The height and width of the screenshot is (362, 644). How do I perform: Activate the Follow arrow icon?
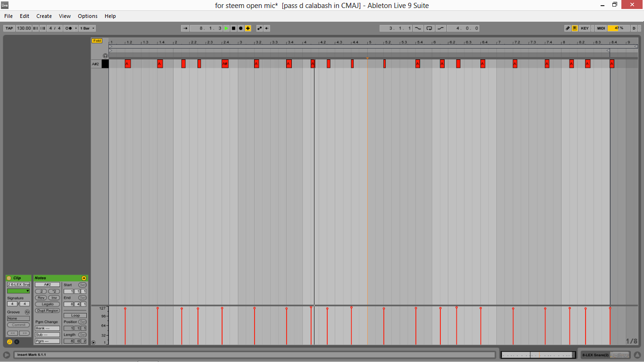pyautogui.click(x=186, y=28)
